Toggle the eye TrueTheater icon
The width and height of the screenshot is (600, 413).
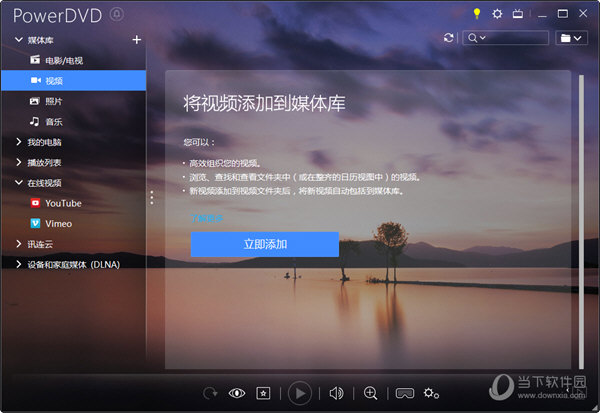(x=237, y=393)
